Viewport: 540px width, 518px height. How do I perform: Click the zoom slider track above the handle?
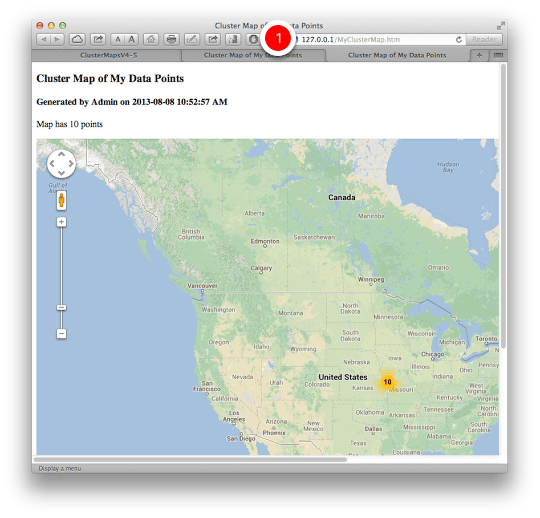click(61, 265)
